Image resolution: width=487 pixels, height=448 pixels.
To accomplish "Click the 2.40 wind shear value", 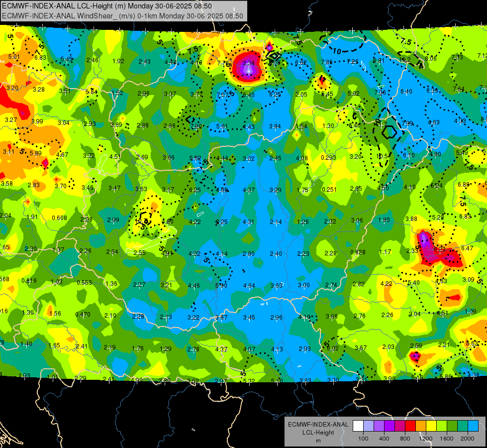I will (276, 254).
